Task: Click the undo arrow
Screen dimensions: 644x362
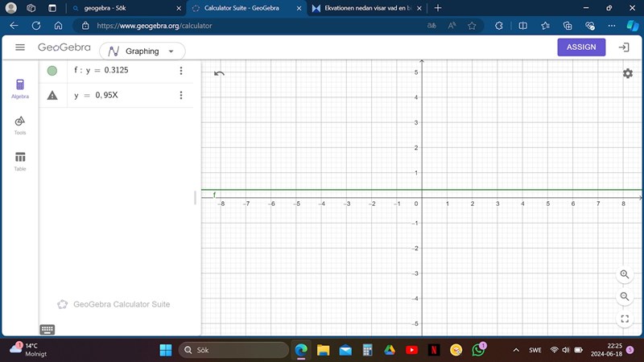Action: point(219,74)
